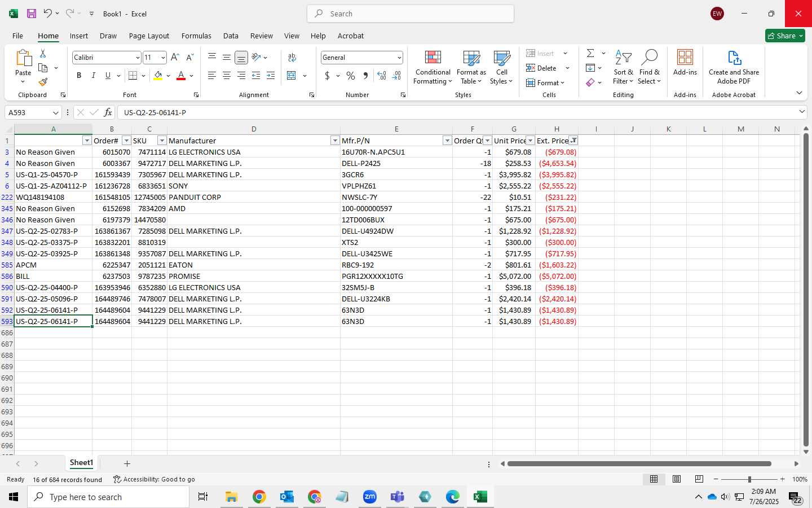812x508 pixels.
Task: Click the AutoSum sigma icon
Action: click(590, 53)
